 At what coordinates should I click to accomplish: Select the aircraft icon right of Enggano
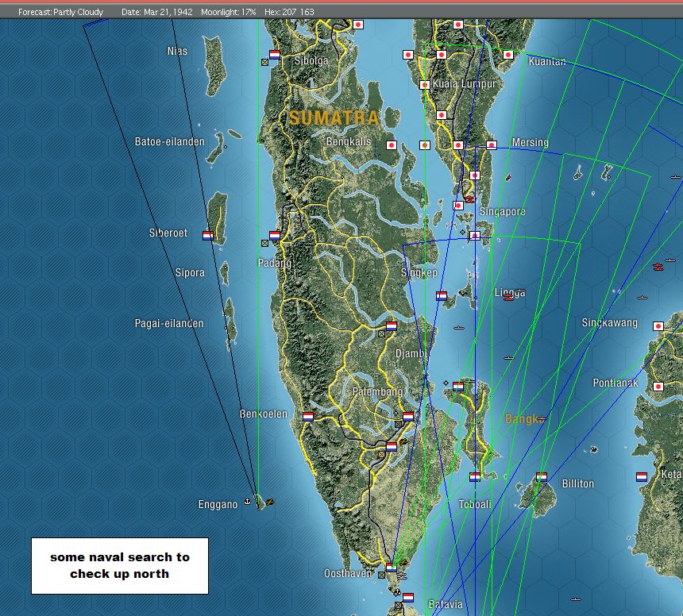click(270, 502)
